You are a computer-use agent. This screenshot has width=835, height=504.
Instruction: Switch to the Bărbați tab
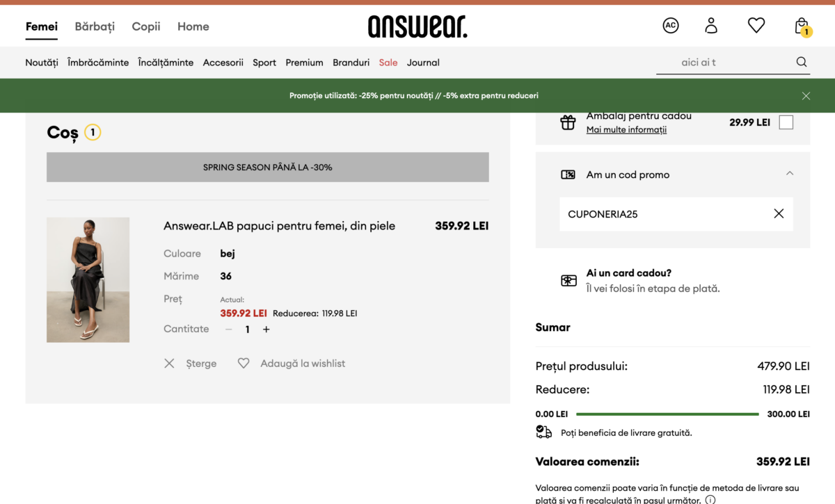(x=95, y=26)
